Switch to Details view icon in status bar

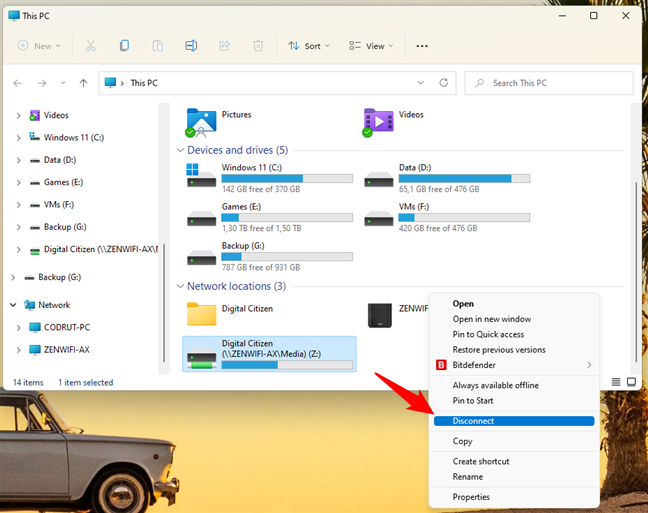616,382
